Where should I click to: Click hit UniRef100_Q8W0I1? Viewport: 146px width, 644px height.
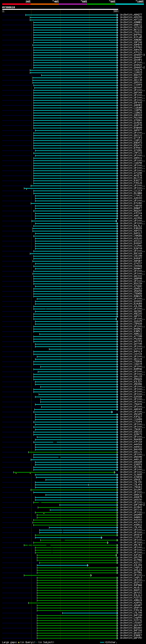131,25
